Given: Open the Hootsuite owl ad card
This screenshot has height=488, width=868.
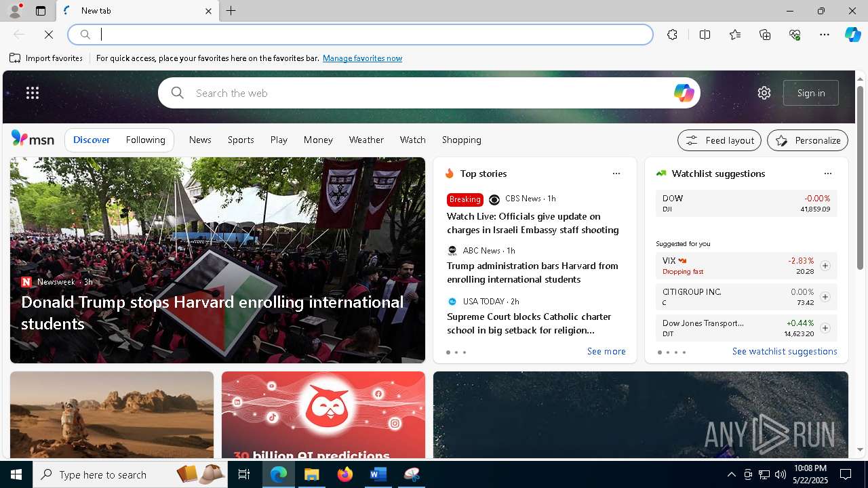Looking at the screenshot, I should 323,415.
